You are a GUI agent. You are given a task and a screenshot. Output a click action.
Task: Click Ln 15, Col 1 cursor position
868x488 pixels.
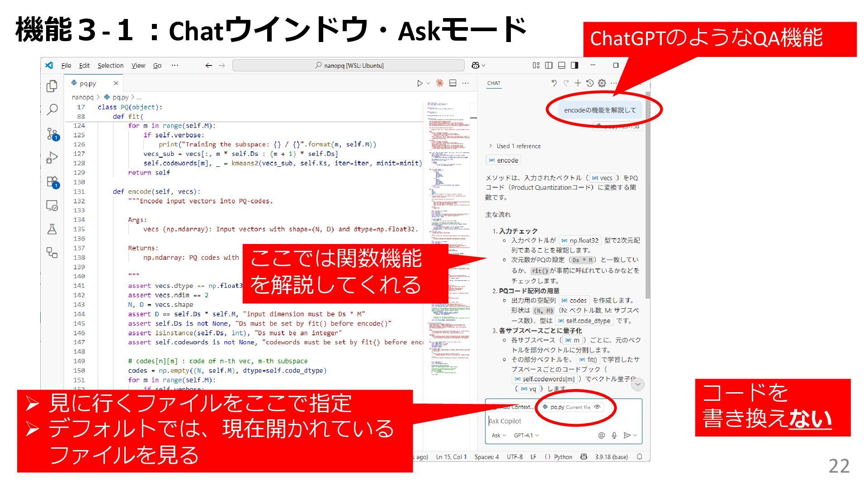pyautogui.click(x=451, y=457)
